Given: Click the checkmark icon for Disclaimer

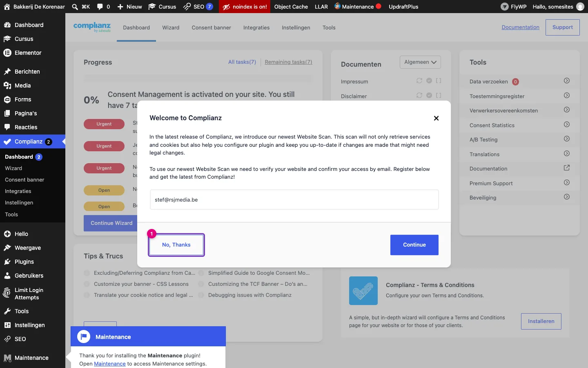Looking at the screenshot, I should tap(429, 95).
